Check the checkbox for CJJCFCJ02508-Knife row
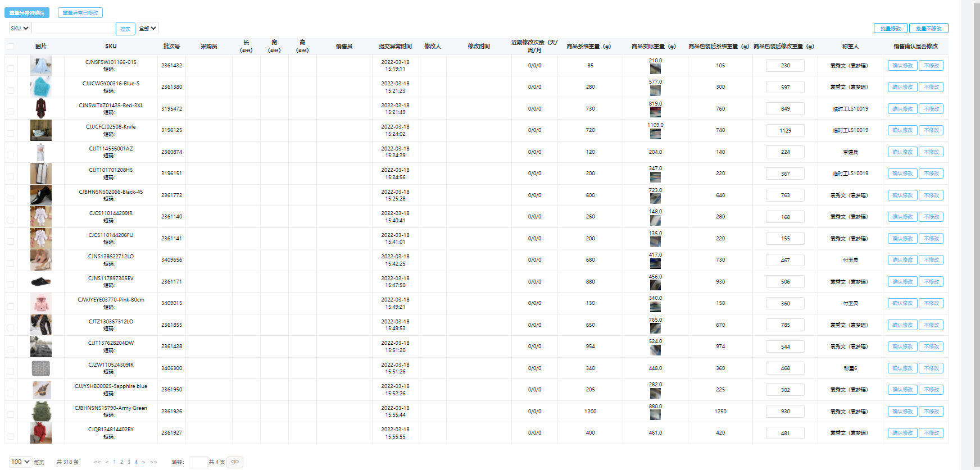The height and width of the screenshot is (470, 980). click(11, 133)
